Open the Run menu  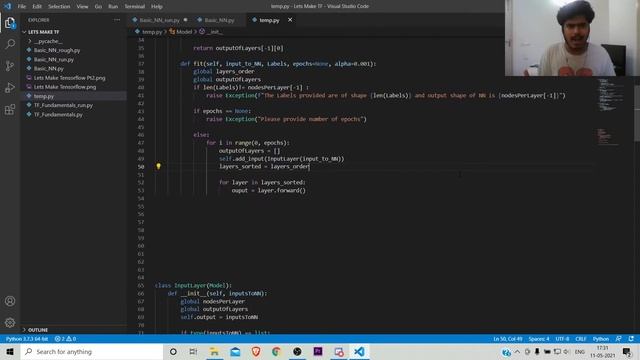pyautogui.click(x=113, y=7)
